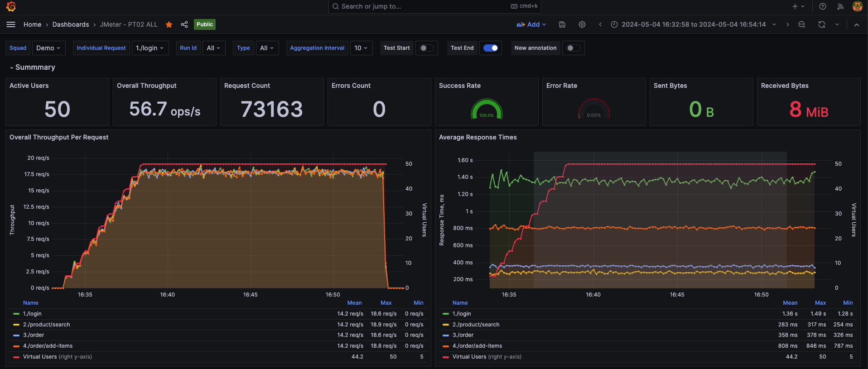This screenshot has height=369, width=868.
Task: Refresh the dashboard
Action: point(822,24)
